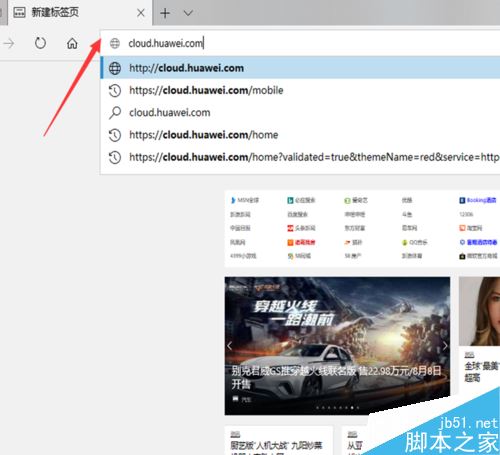Image resolution: width=500 pixels, height=455 pixels.
Task: Open the 58房产 quick link
Action: point(353,256)
